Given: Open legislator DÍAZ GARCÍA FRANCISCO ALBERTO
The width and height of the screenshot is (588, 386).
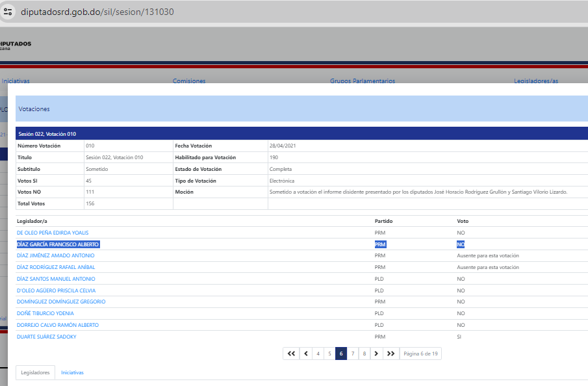Looking at the screenshot, I should (58, 244).
